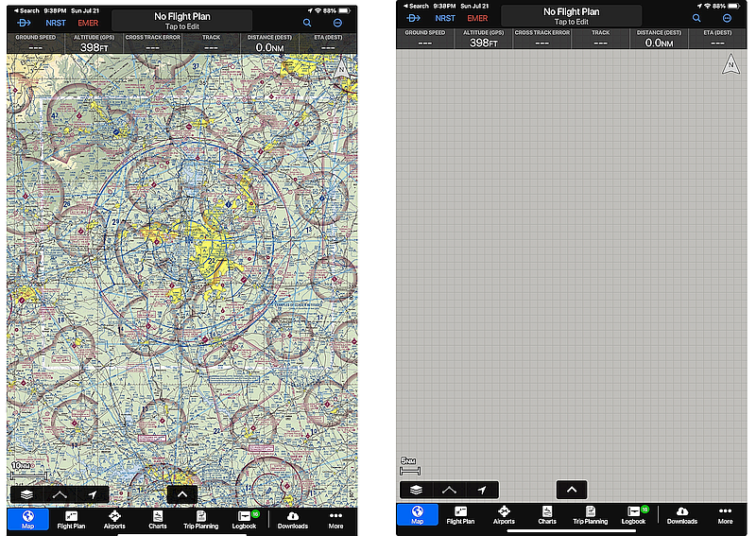Tap Altitude (GPS) 398FT field in left screenshot
Viewport: 756px width, 536px height.
tap(94, 43)
